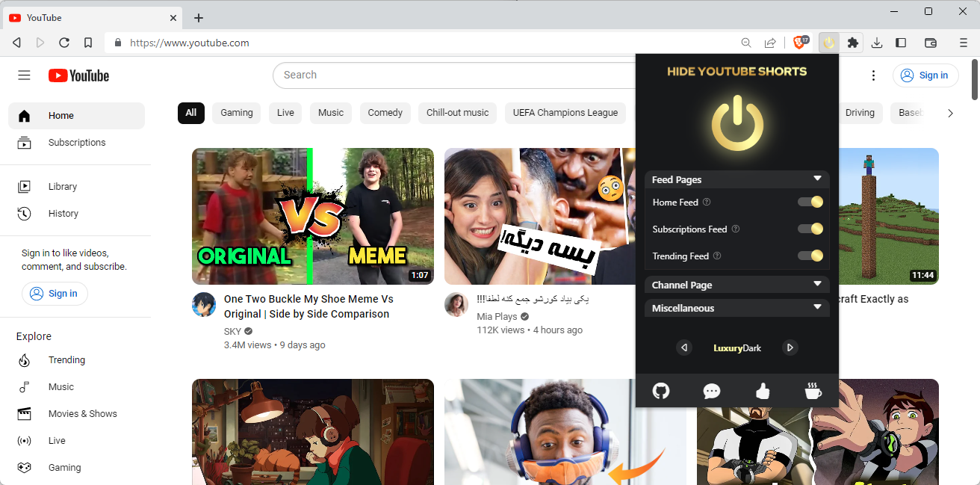
Task: Open the YouTube hamburger guide menu
Action: pyautogui.click(x=25, y=75)
